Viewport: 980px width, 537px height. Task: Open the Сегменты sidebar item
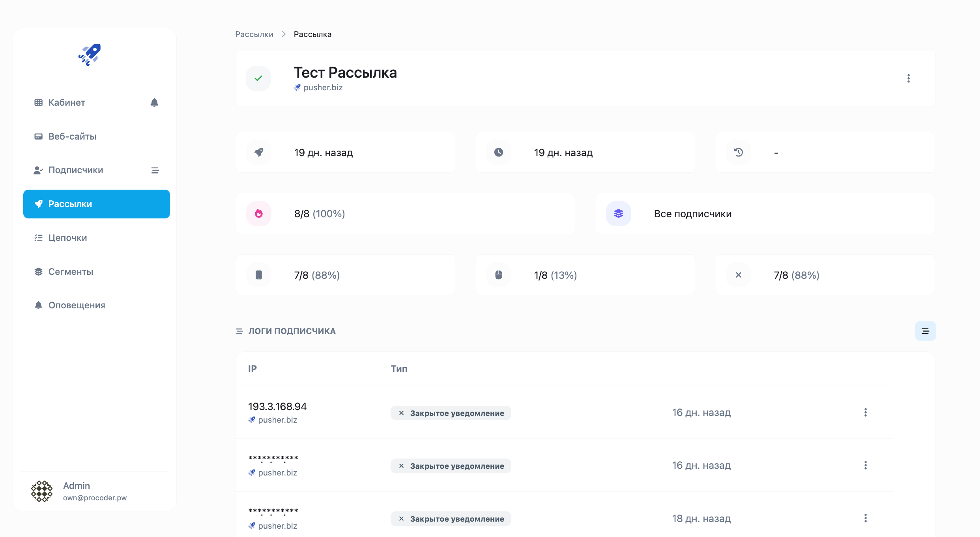(x=71, y=272)
